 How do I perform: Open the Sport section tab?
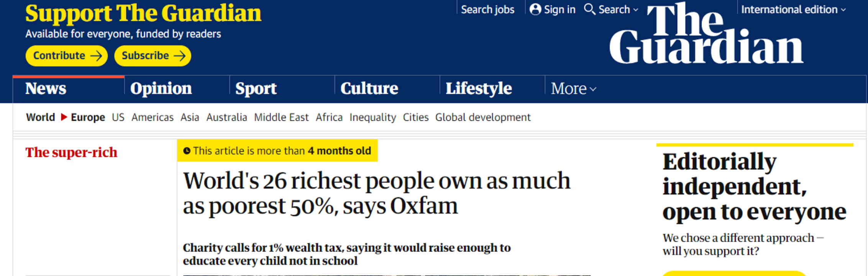click(256, 89)
